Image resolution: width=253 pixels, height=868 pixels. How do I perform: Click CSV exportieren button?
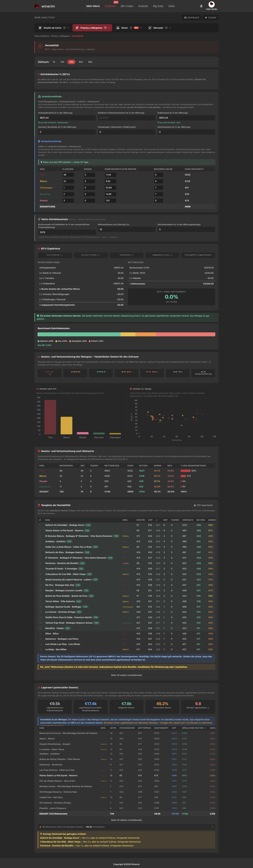(x=203, y=505)
